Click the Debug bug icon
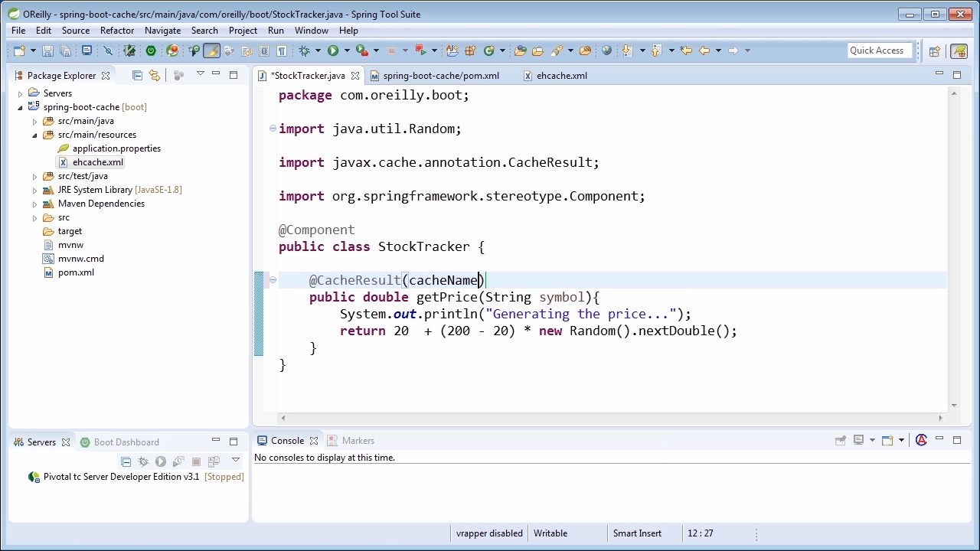 pyautogui.click(x=305, y=51)
